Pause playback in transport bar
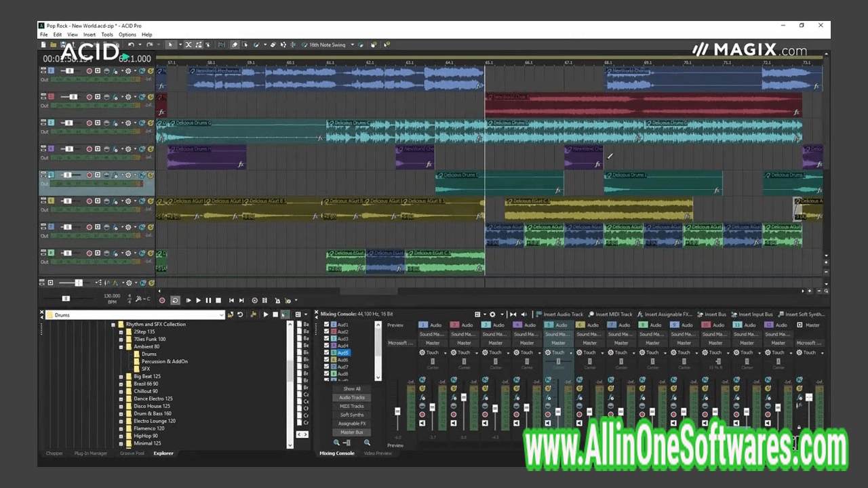This screenshot has height=488, width=868. [208, 300]
